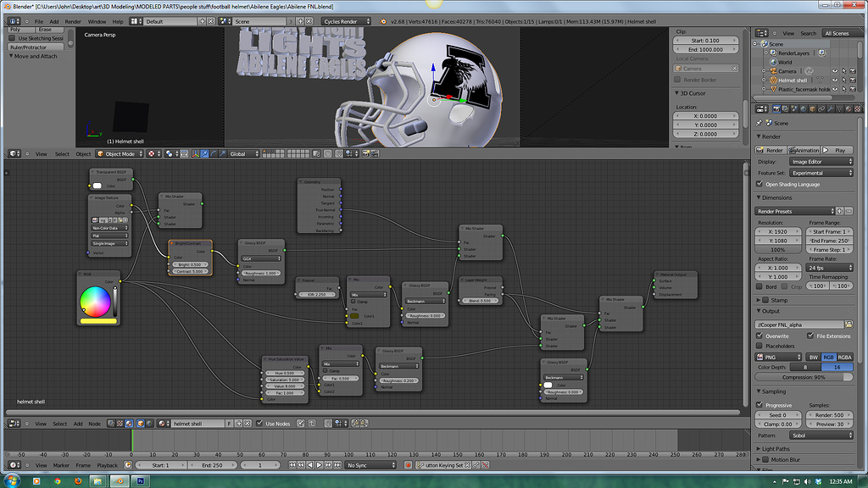Image resolution: width=868 pixels, height=488 pixels.
Task: Open the PNG file format dropdown
Action: click(x=778, y=358)
